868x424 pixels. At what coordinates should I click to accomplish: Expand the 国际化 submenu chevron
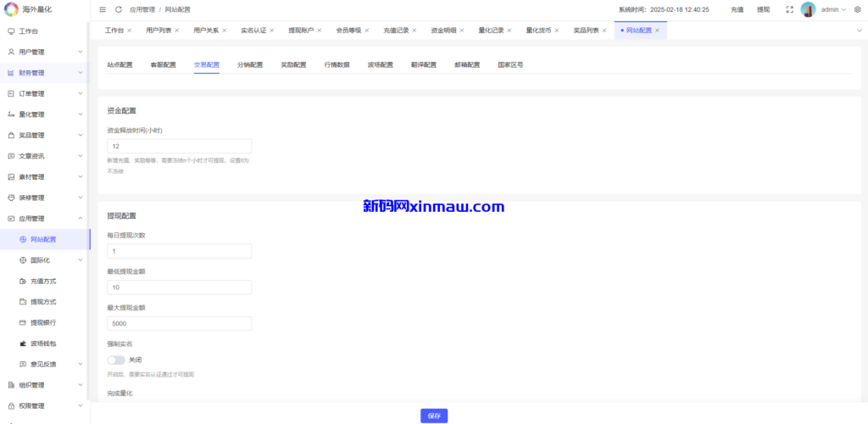pos(81,260)
